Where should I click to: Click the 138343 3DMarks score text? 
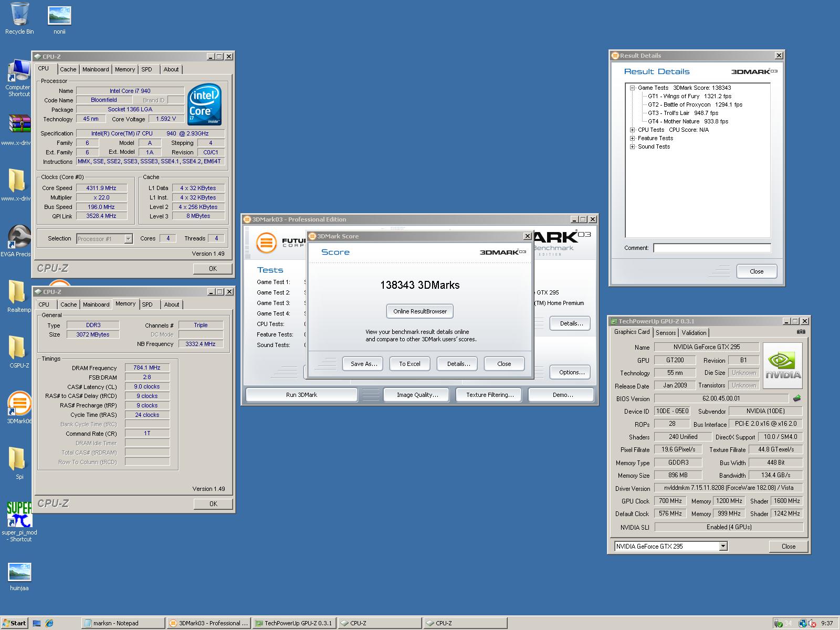click(420, 285)
